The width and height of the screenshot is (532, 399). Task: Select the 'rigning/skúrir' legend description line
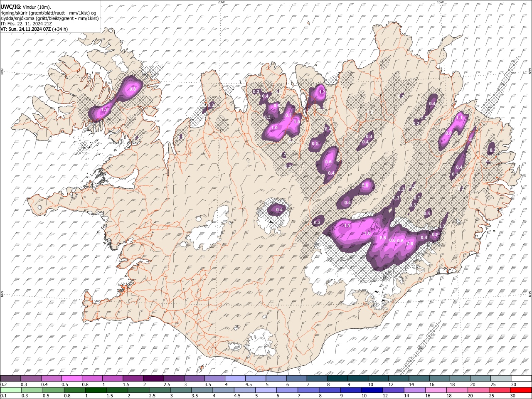pos(49,13)
